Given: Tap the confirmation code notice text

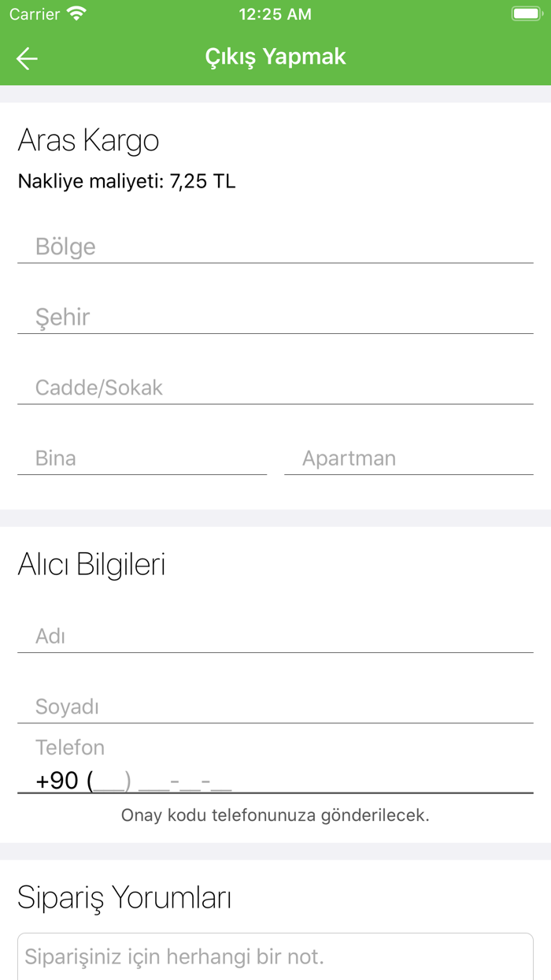Looking at the screenshot, I should pos(275,815).
